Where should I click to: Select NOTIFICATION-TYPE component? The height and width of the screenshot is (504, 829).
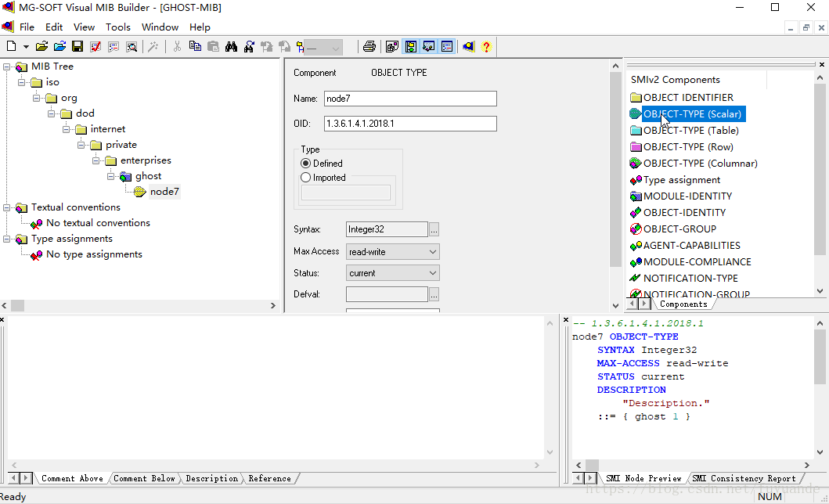[690, 278]
